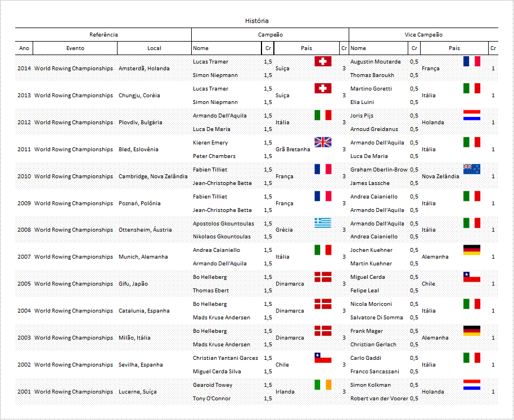
Task: Click the name 'Kieren Emery'
Action: tap(210, 142)
